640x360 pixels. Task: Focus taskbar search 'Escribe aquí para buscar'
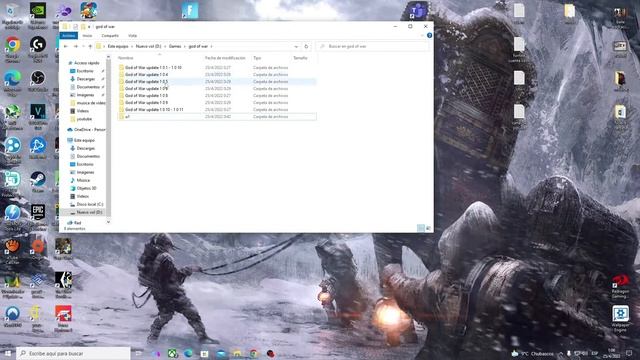(74, 353)
